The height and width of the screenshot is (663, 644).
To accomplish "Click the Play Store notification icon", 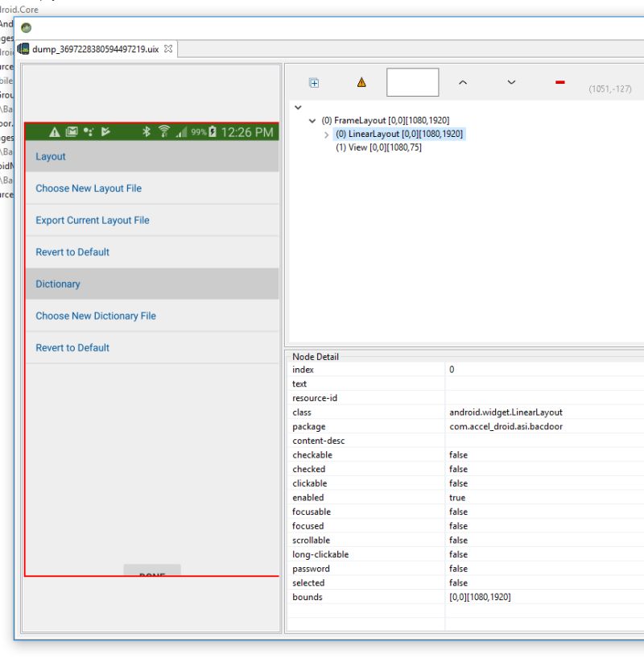I will click(x=105, y=132).
